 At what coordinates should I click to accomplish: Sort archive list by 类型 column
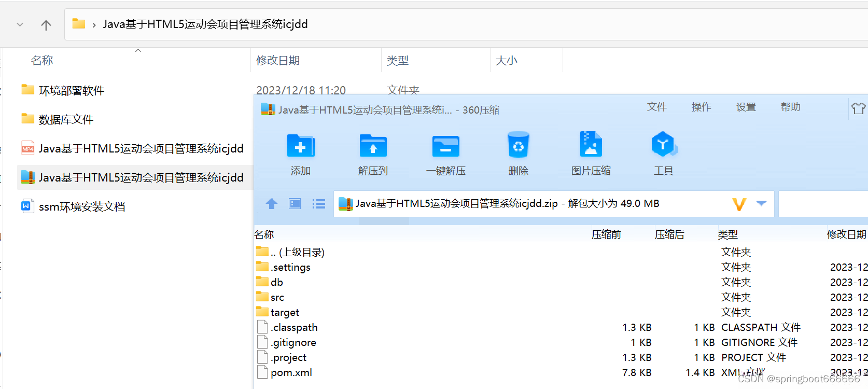[728, 234]
